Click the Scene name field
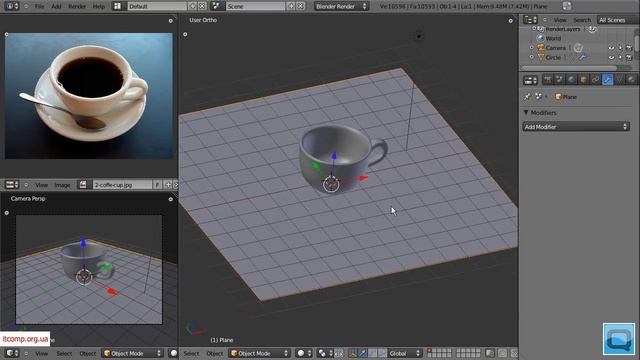 (256, 6)
